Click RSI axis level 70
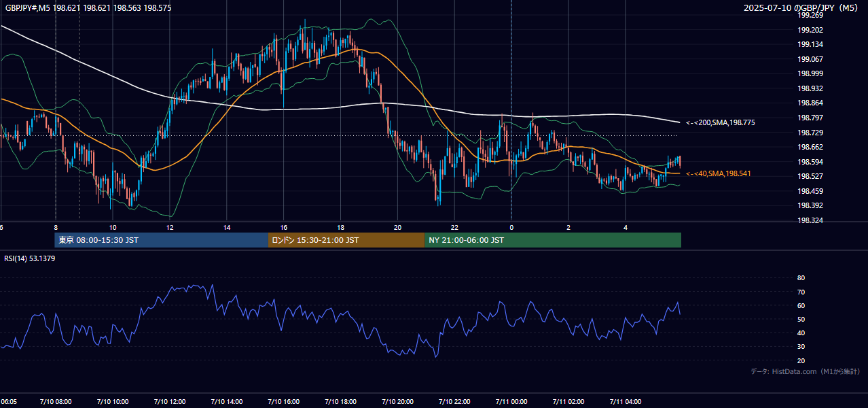The image size is (868, 408). point(801,292)
